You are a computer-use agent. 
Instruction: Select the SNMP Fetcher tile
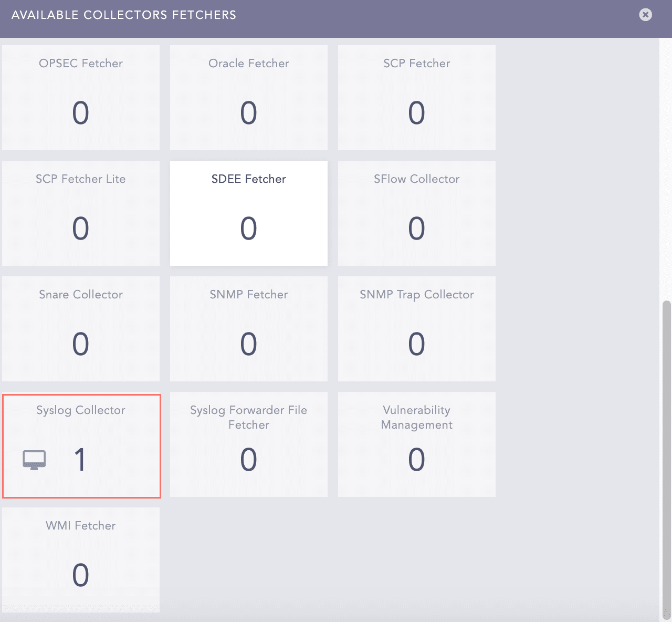[x=249, y=329]
